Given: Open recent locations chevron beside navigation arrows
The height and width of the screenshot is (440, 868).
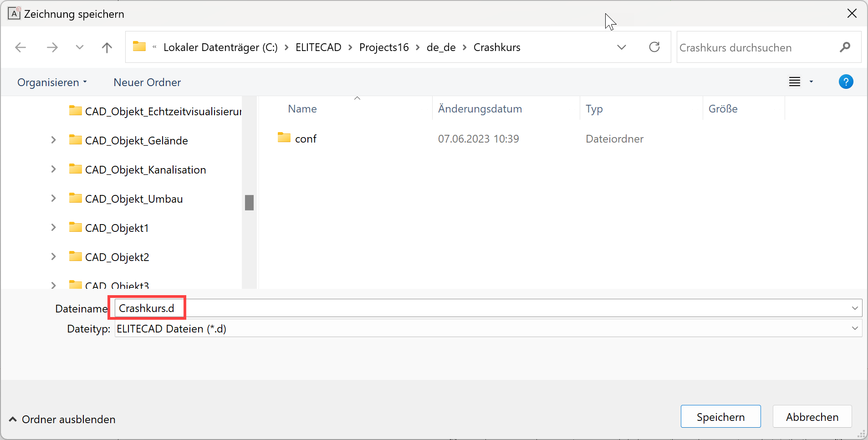Looking at the screenshot, I should click(x=80, y=47).
